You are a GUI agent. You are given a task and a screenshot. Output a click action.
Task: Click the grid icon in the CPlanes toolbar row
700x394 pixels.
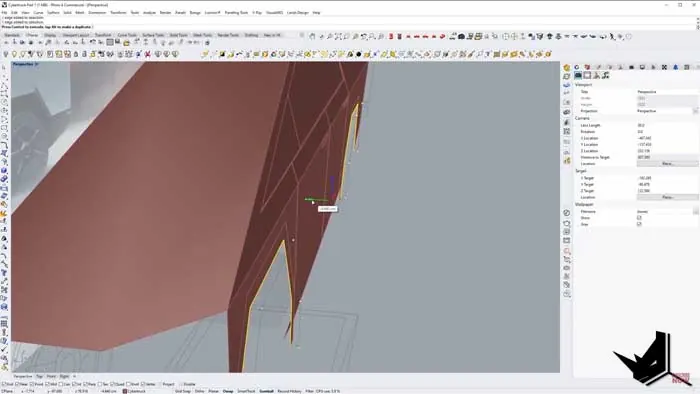(x=109, y=43)
